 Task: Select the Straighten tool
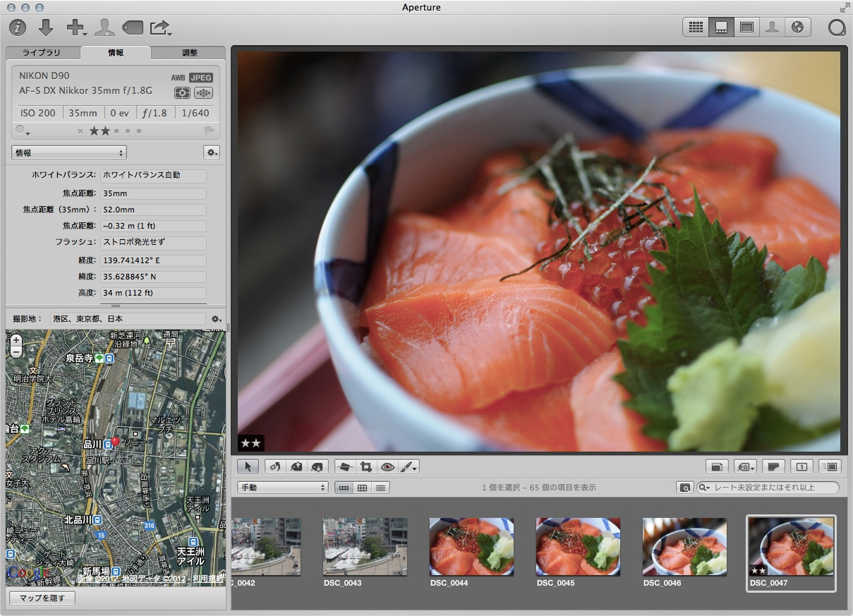[x=344, y=466]
